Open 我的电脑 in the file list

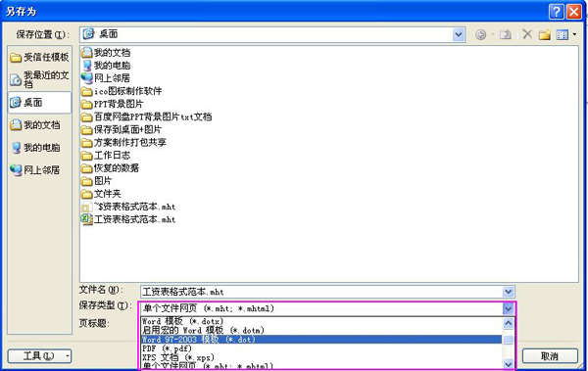106,66
